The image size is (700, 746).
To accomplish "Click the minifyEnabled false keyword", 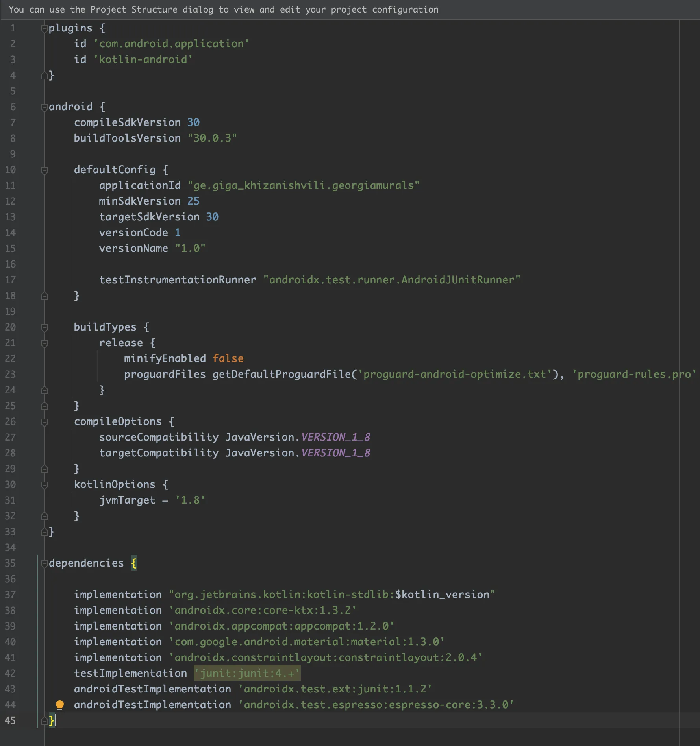I will [228, 358].
